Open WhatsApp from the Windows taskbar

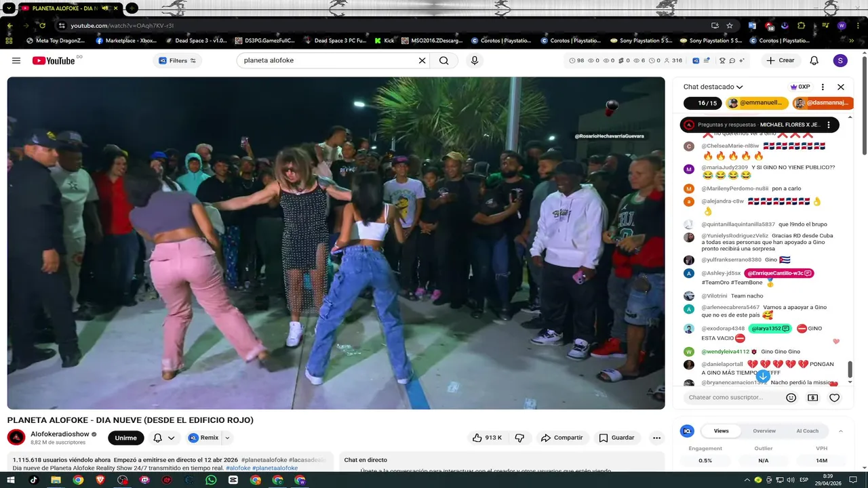(211, 480)
